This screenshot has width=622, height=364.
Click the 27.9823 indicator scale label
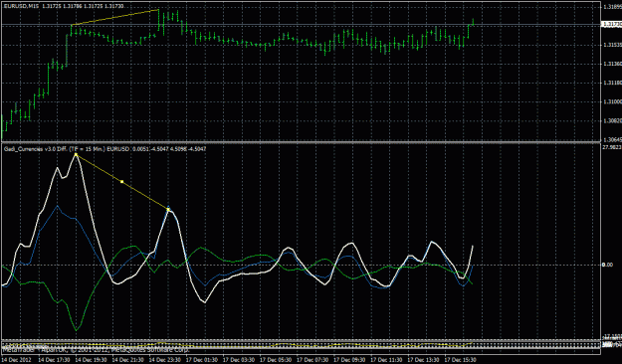coord(612,147)
